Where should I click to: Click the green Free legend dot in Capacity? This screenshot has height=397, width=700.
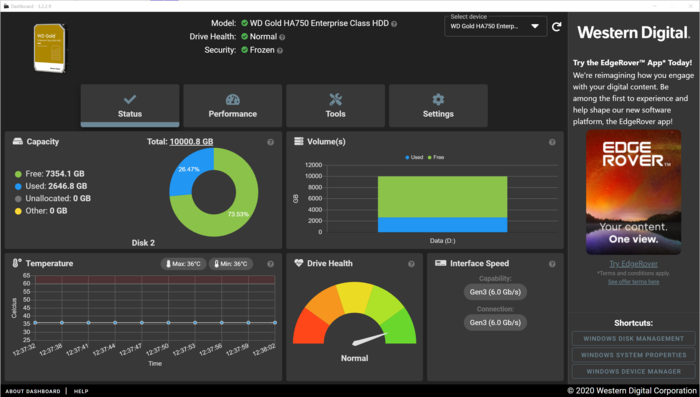(18, 174)
